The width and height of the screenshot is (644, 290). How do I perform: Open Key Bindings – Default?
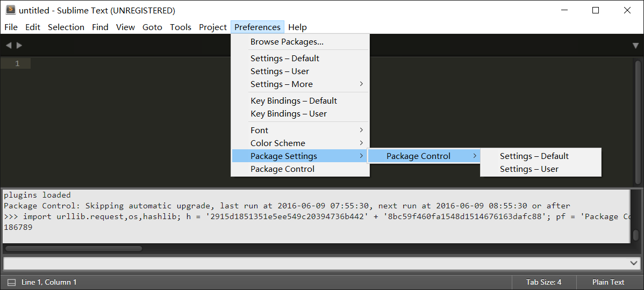300,101
